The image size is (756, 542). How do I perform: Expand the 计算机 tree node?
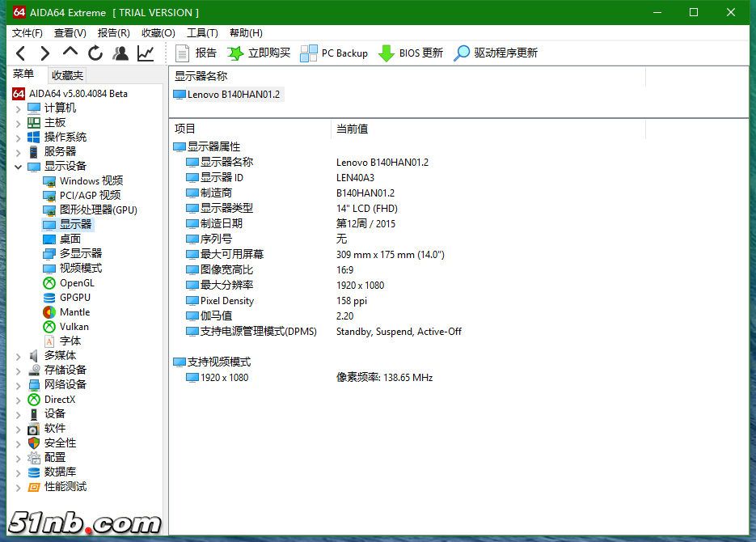pos(19,108)
